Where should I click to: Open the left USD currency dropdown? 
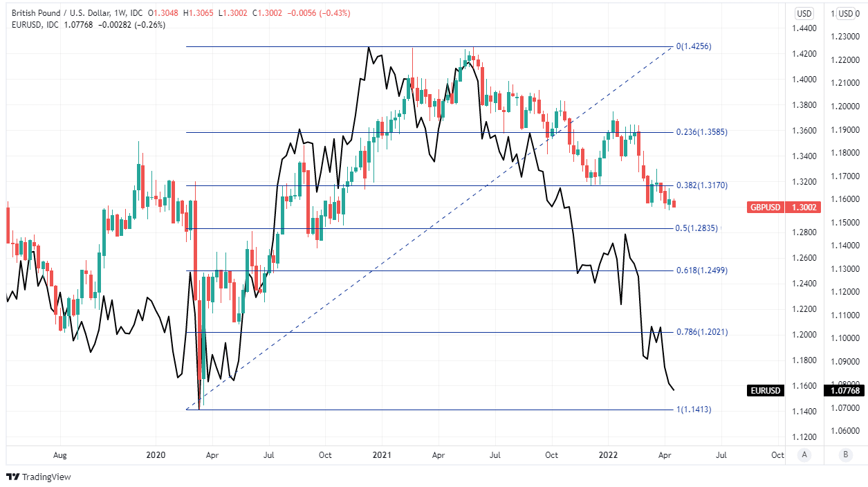pyautogui.click(x=804, y=13)
